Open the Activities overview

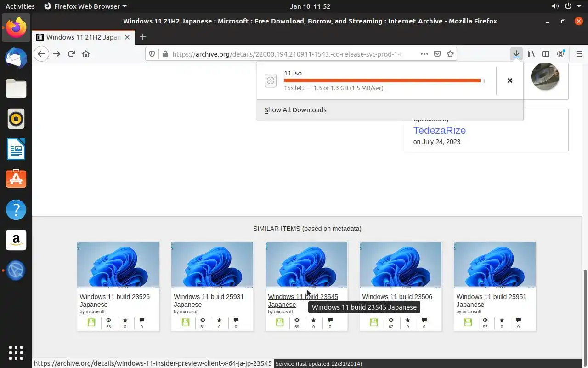pyautogui.click(x=20, y=6)
